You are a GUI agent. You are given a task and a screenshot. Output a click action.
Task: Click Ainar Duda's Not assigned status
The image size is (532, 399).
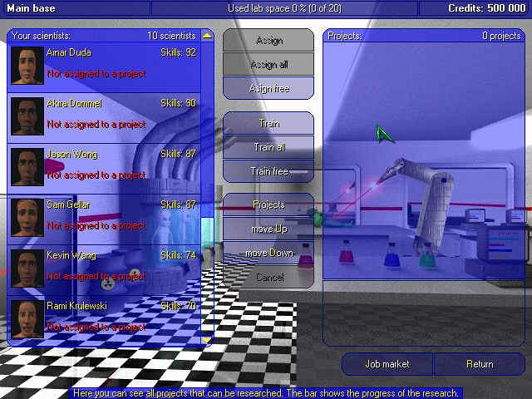pyautogui.click(x=96, y=74)
